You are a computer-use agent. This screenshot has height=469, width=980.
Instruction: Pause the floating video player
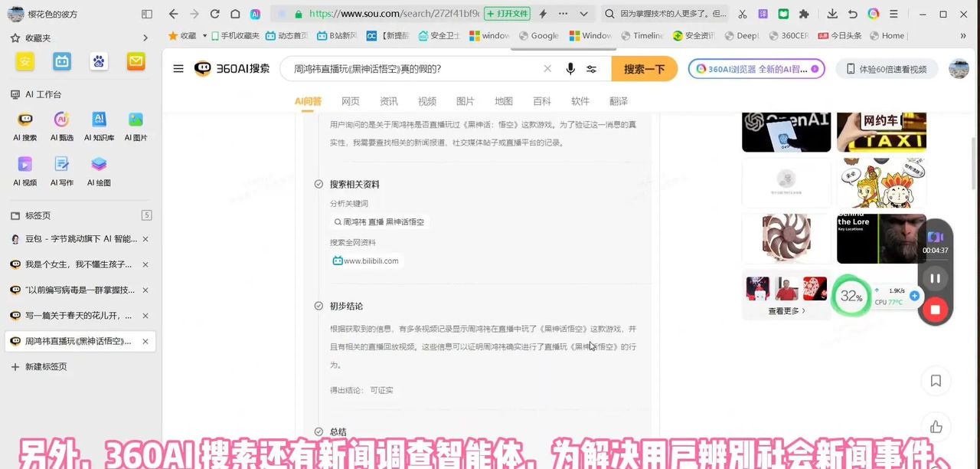tap(935, 278)
